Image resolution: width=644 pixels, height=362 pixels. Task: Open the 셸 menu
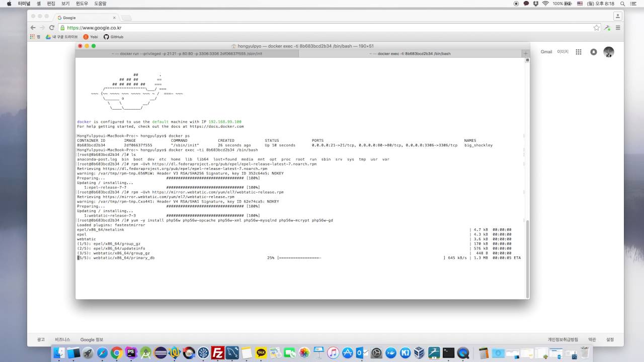tap(38, 4)
